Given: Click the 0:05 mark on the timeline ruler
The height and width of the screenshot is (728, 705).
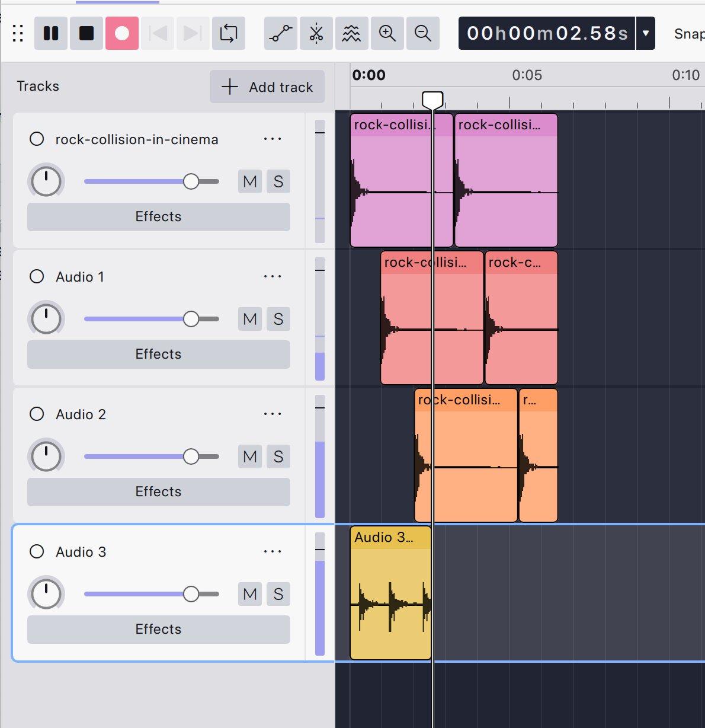Looking at the screenshot, I should click(x=527, y=75).
